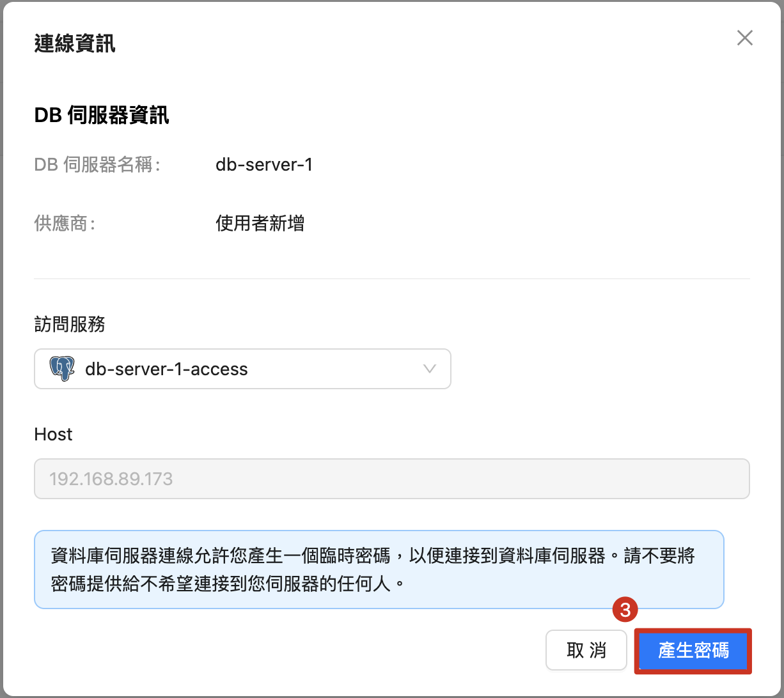
Task: Click the red step 3 badge
Action: 625,610
